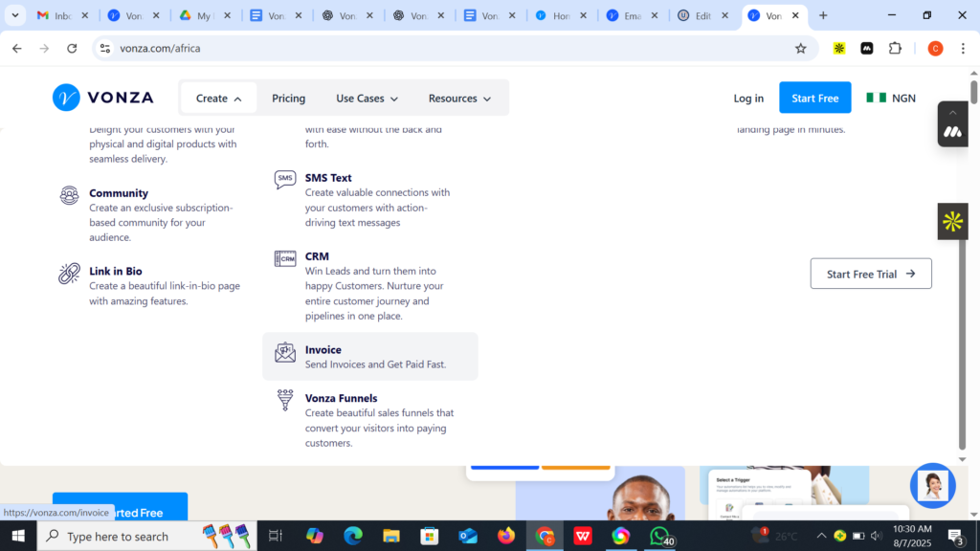The width and height of the screenshot is (980, 551).
Task: Expand the Resources dropdown
Action: (x=459, y=99)
